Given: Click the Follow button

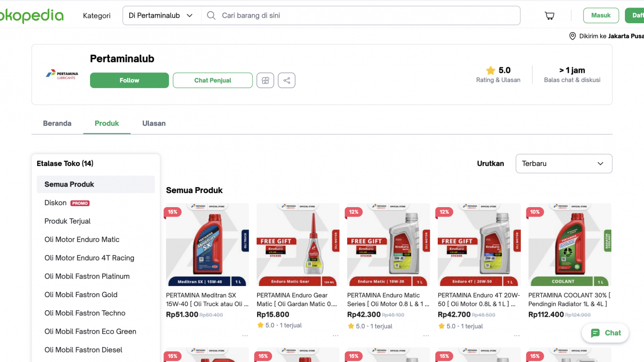Looking at the screenshot, I should pos(129,80).
